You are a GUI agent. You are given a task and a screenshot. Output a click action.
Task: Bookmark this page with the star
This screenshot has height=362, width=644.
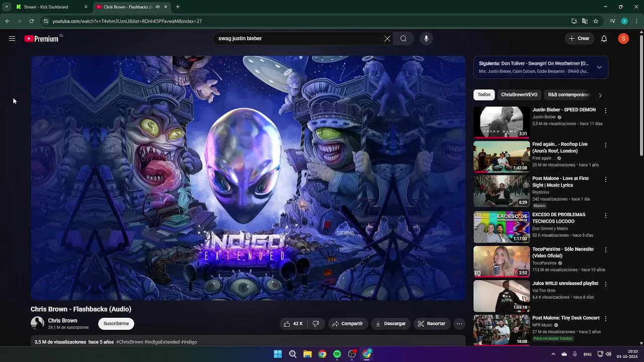[x=596, y=21]
